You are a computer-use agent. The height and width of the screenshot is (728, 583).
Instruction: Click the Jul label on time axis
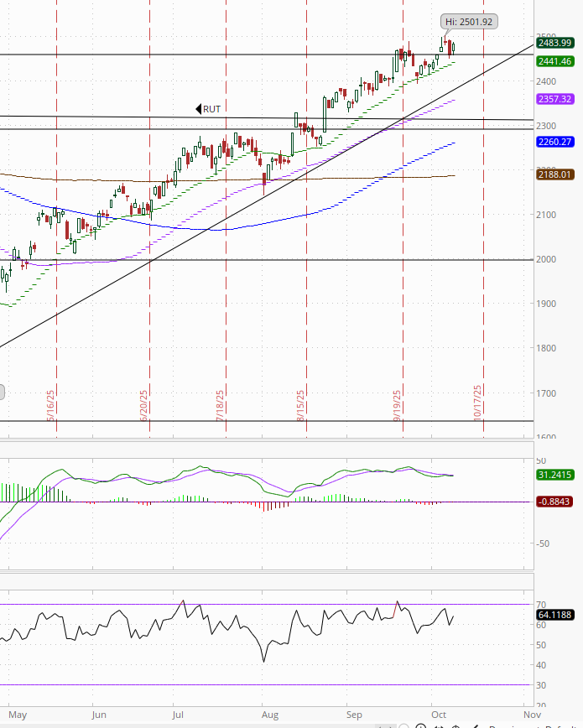pyautogui.click(x=178, y=715)
